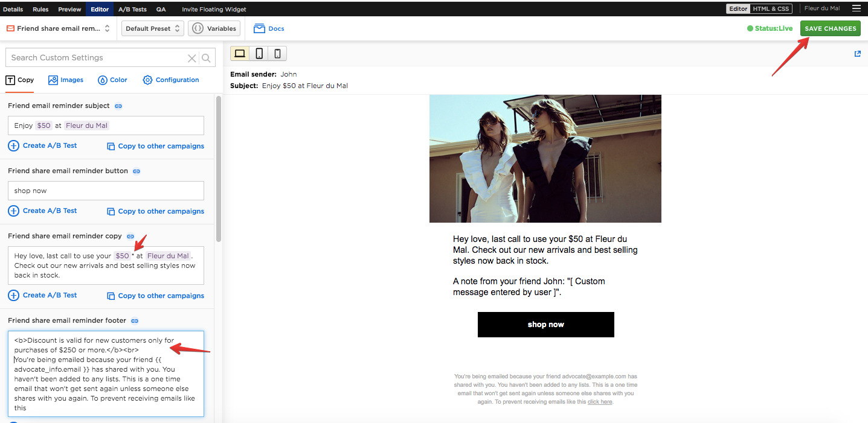Image resolution: width=868 pixels, height=423 pixels.
Task: Switch to the Configuration tab
Action: 171,80
